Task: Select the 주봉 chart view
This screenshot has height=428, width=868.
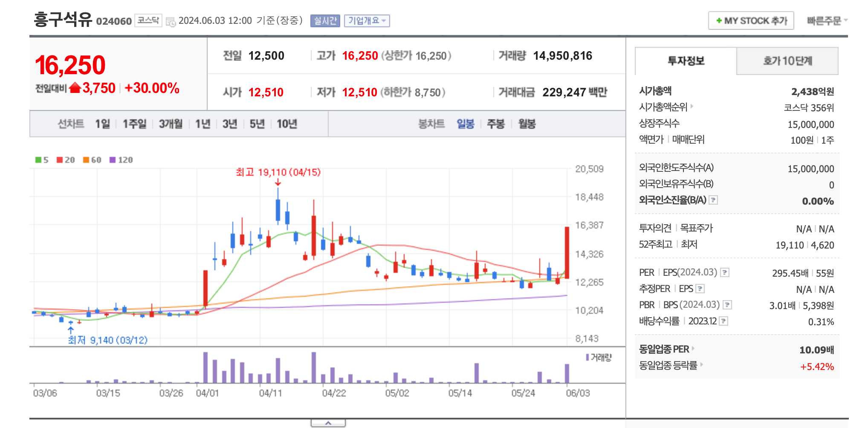Action: coord(495,124)
